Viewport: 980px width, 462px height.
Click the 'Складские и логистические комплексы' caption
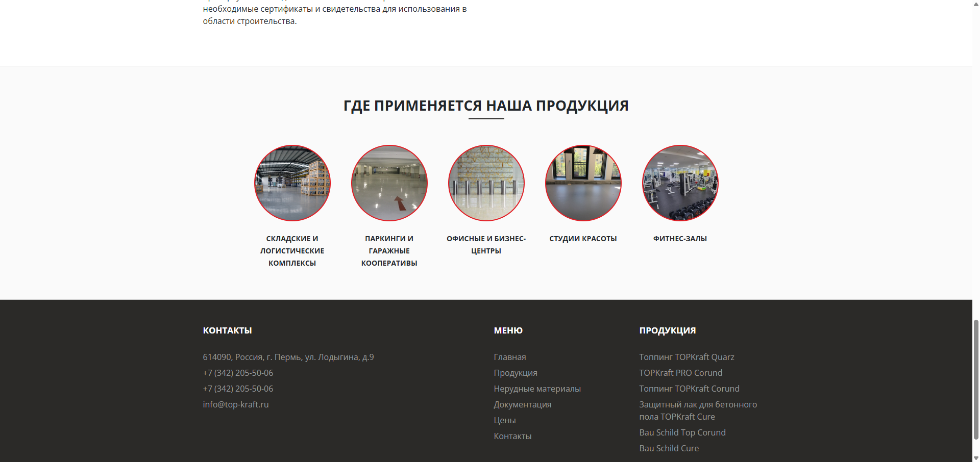(x=292, y=251)
